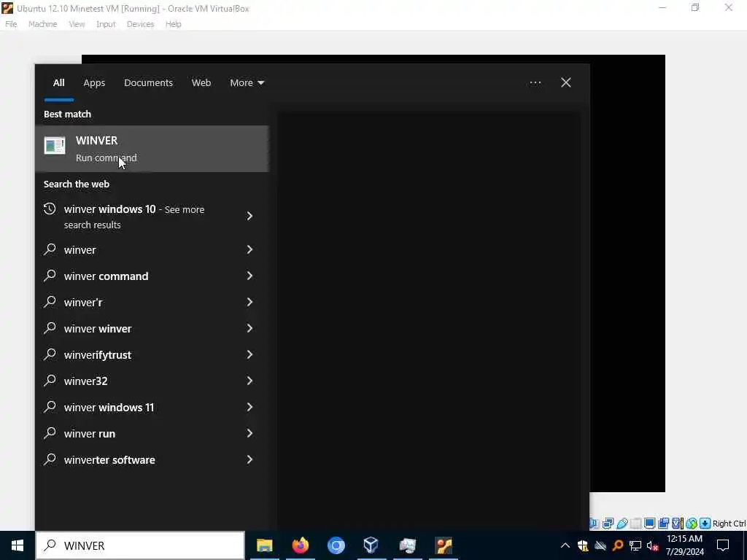Click the winver'r suggestion text
The width and height of the screenshot is (747, 560).
coord(83,303)
